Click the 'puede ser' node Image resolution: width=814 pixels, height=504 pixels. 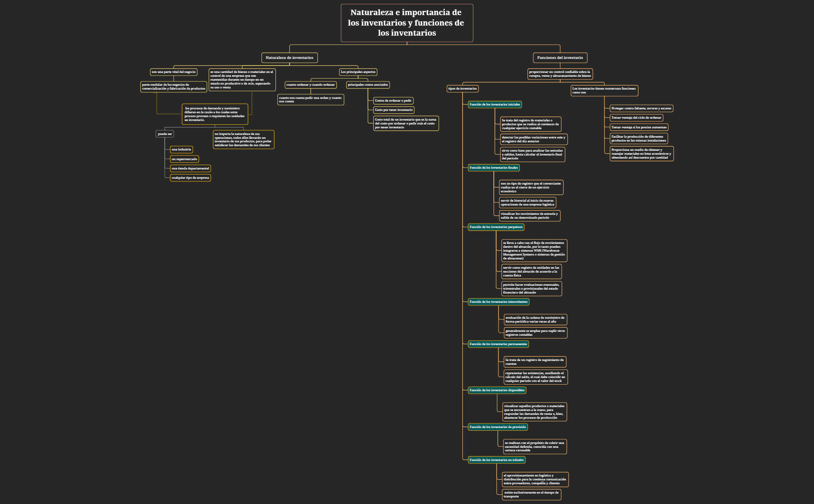165,134
